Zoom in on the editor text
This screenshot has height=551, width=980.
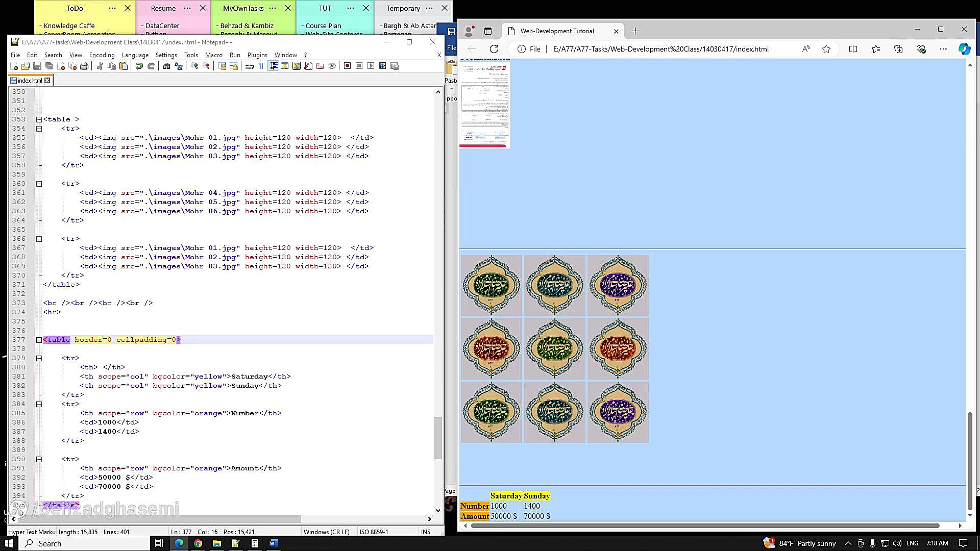[194, 66]
